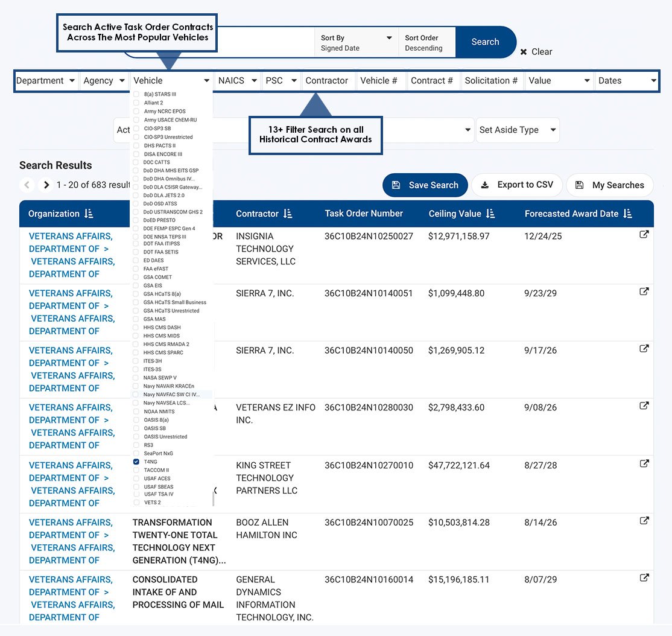
Task: Click the next page arrow for results
Action: point(46,185)
